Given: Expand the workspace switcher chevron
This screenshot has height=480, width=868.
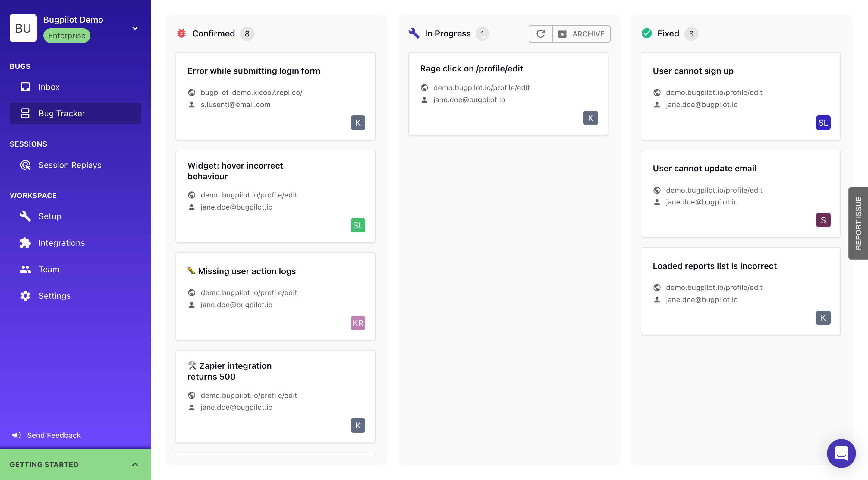Looking at the screenshot, I should [135, 28].
